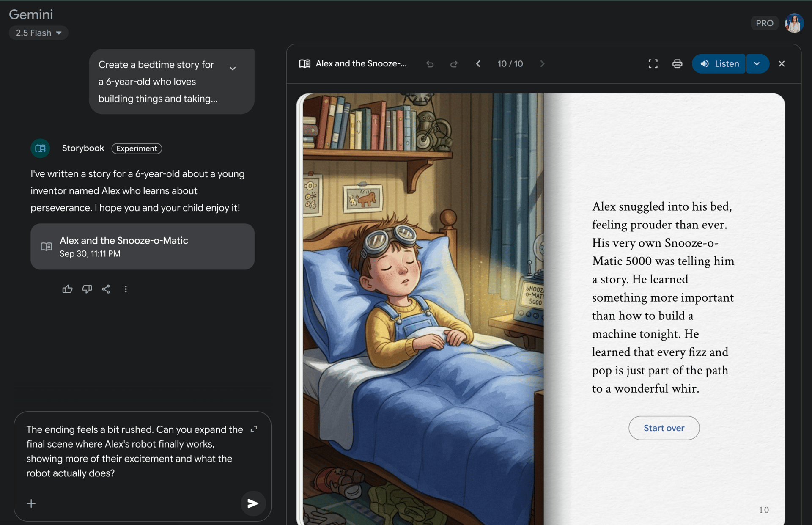Send the typed prompt

coord(253,503)
